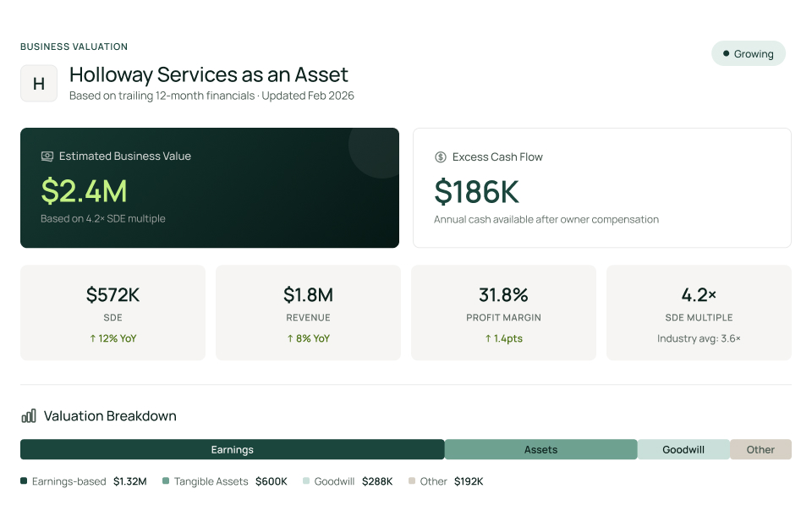Viewport: 812px width, 516px height.
Task: Select the Goodwill segment of breakdown bar
Action: (x=683, y=450)
